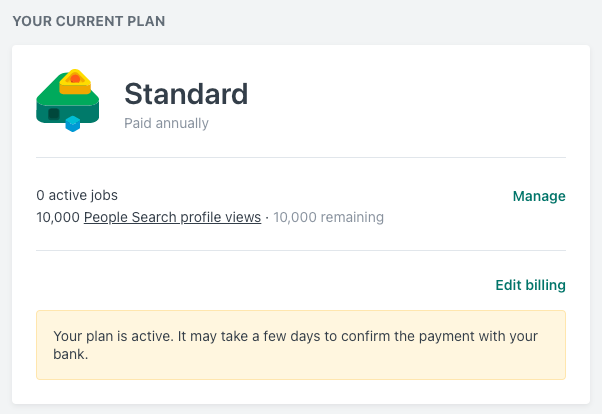Image resolution: width=602 pixels, height=414 pixels.
Task: Open the People Search profile views link
Action: coord(172,217)
